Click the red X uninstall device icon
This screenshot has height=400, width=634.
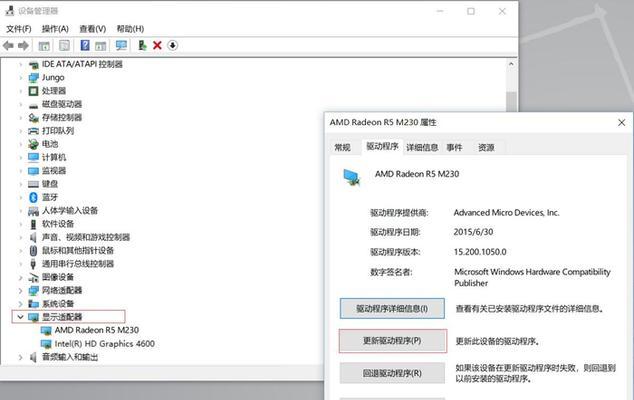pos(157,45)
